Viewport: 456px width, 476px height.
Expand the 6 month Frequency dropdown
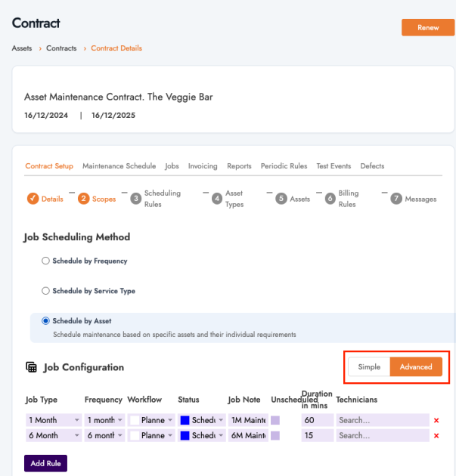104,436
